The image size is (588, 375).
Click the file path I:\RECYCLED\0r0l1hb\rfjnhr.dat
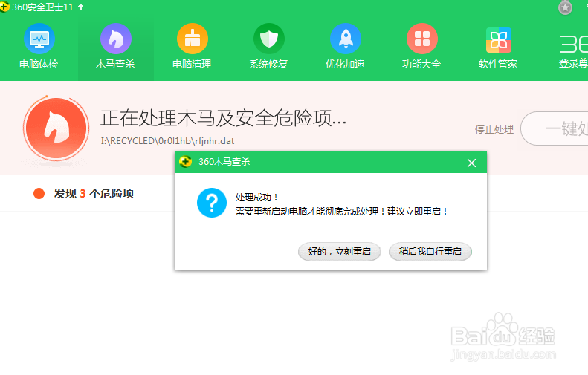pos(167,141)
